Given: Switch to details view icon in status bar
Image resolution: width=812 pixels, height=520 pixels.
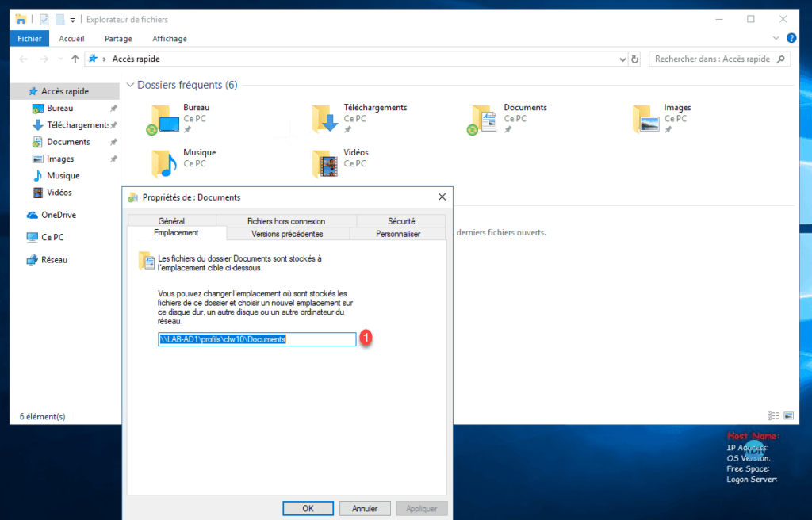Looking at the screenshot, I should [773, 415].
